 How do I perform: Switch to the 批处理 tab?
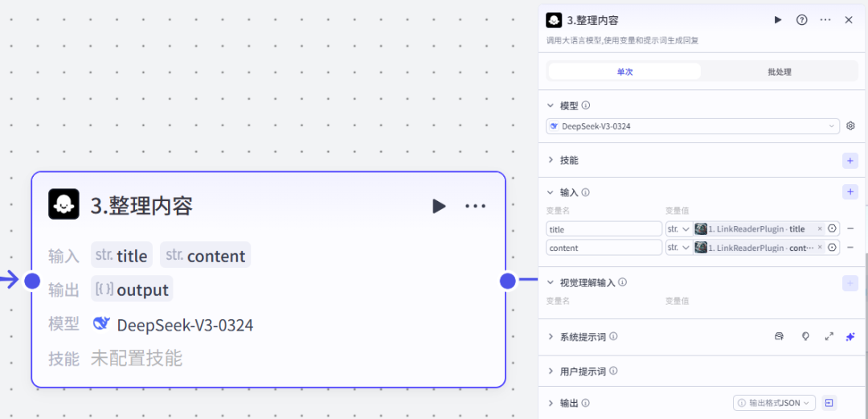tap(780, 72)
